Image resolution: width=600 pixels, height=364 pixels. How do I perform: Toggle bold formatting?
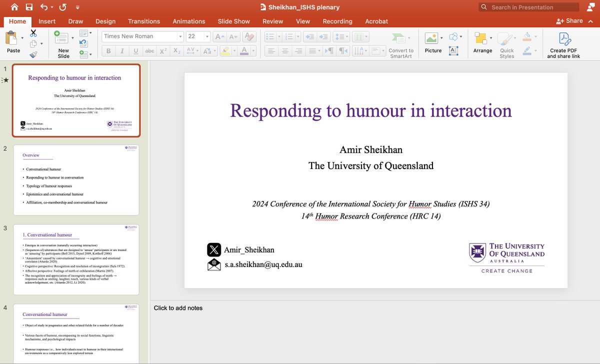pos(108,50)
